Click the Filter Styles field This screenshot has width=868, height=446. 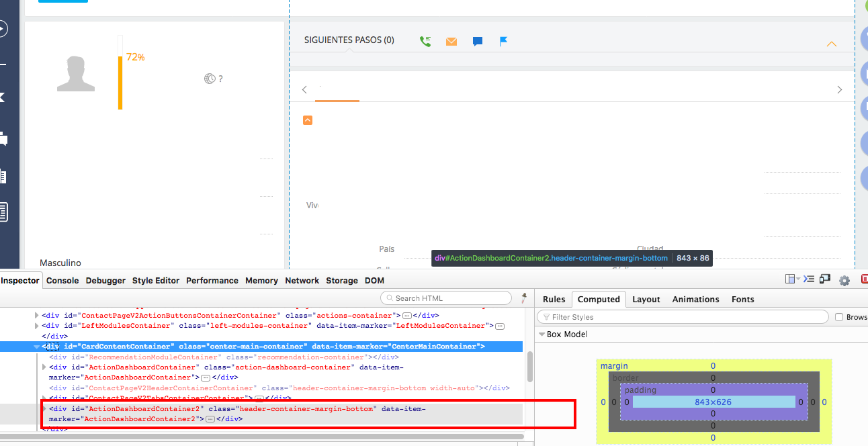tap(683, 317)
